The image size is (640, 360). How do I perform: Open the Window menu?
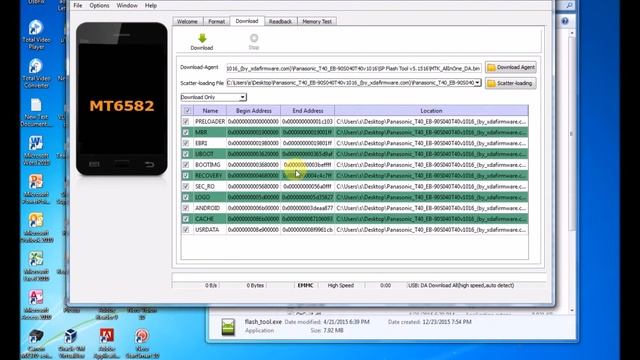127,5
